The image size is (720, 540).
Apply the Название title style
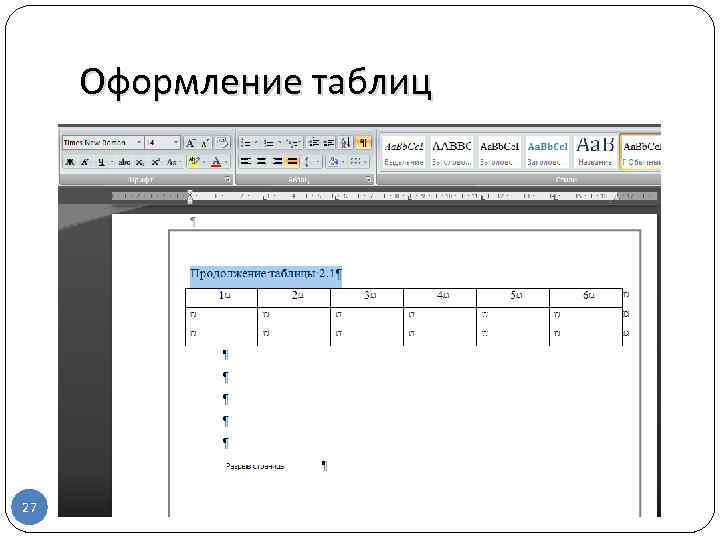pos(595,153)
